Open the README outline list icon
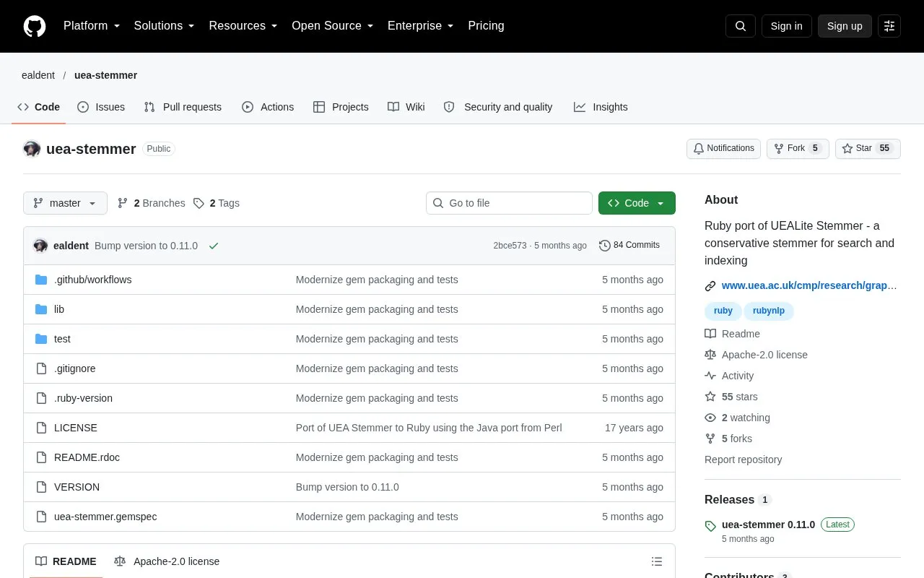Viewport: 924px width, 578px height. click(657, 561)
